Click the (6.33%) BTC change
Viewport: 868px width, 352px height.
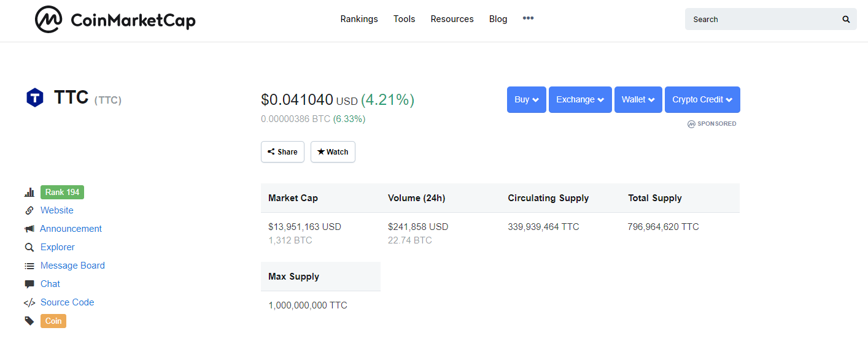point(349,119)
